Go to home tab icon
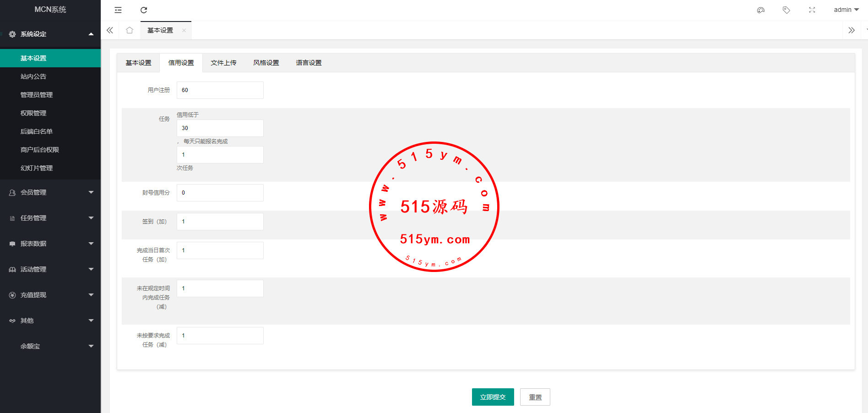This screenshot has height=413, width=868. pos(130,30)
